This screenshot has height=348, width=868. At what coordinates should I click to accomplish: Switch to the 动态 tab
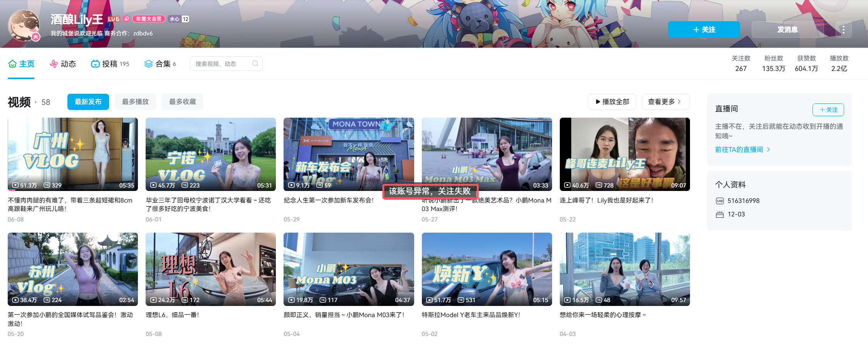(x=63, y=64)
